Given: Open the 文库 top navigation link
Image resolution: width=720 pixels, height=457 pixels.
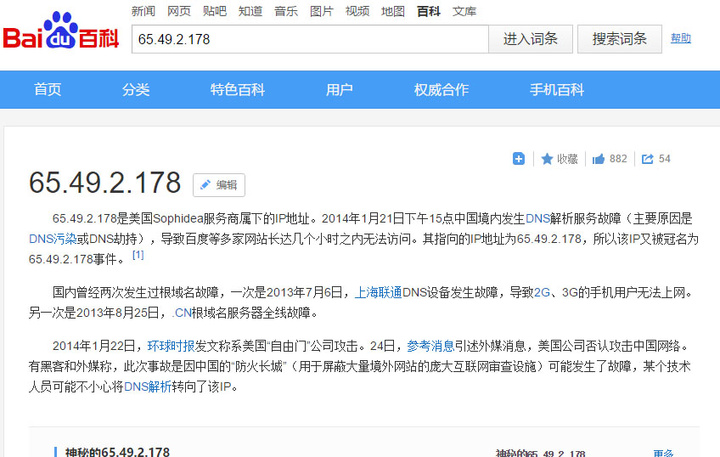Looking at the screenshot, I should tap(464, 11).
